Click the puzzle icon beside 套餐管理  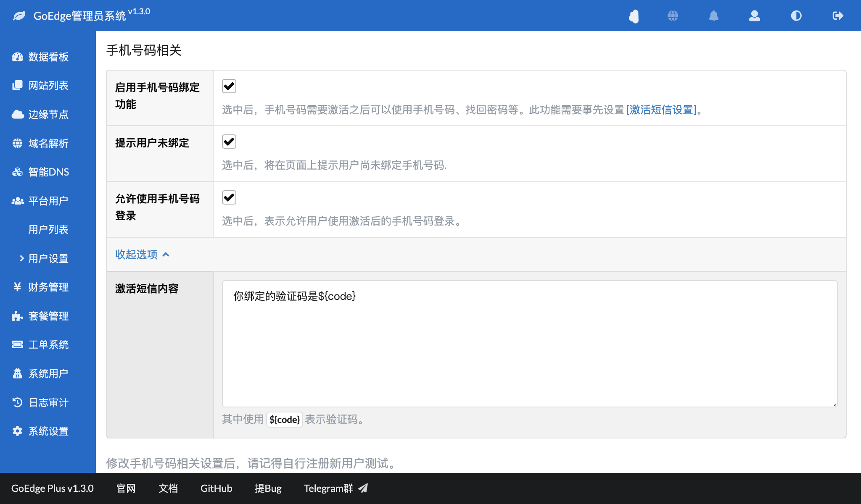tap(18, 316)
